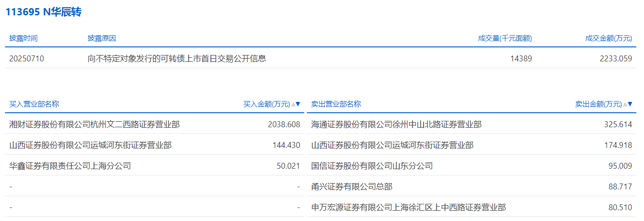The image size is (644, 221).
Task: Select buyer 湘财证券杭州文二西路证券营业部
Action: [95, 124]
